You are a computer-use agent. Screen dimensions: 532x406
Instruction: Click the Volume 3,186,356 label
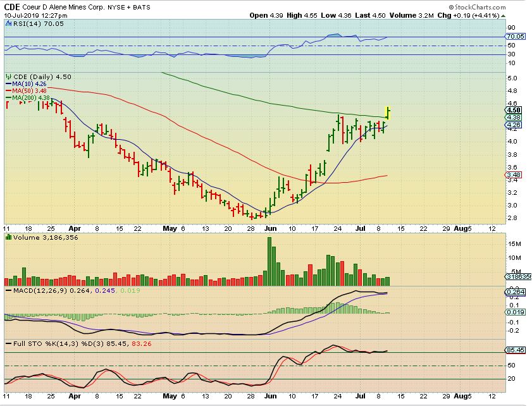tap(46, 237)
